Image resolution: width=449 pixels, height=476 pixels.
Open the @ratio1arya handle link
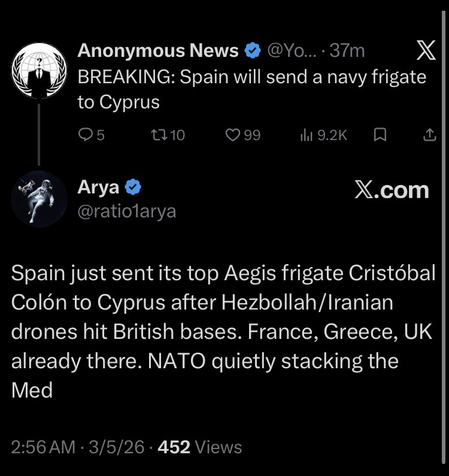pos(127,211)
